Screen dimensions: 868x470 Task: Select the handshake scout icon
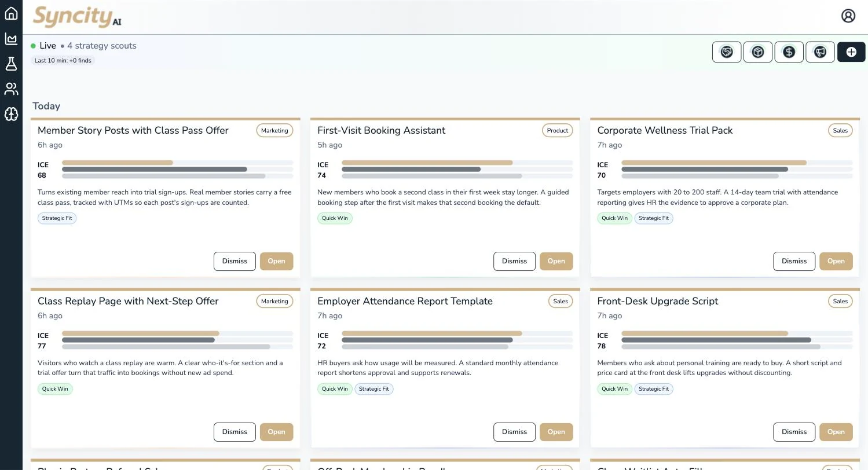coord(727,52)
